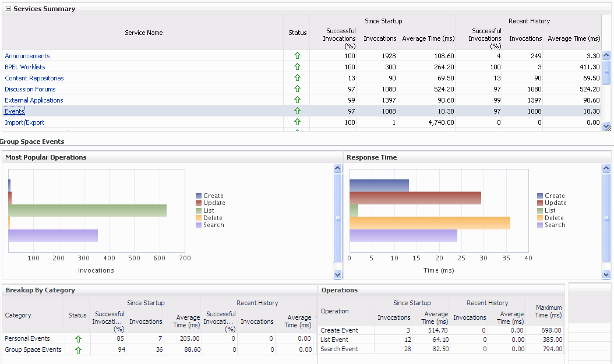Click the Events row status arrow icon

(297, 111)
